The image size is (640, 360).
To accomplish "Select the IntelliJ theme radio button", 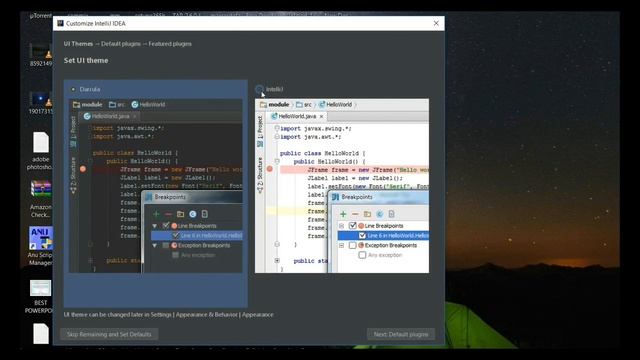I will coord(259,89).
